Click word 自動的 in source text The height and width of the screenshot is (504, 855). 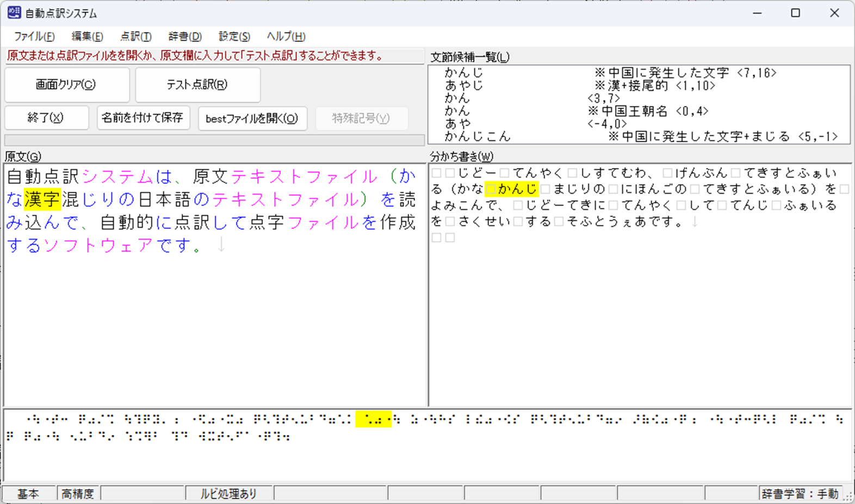128,222
